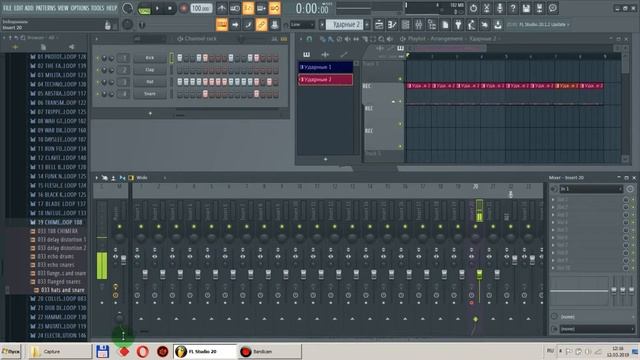Open Channel rack All filter dropdown
640x360 pixels.
pos(149,39)
